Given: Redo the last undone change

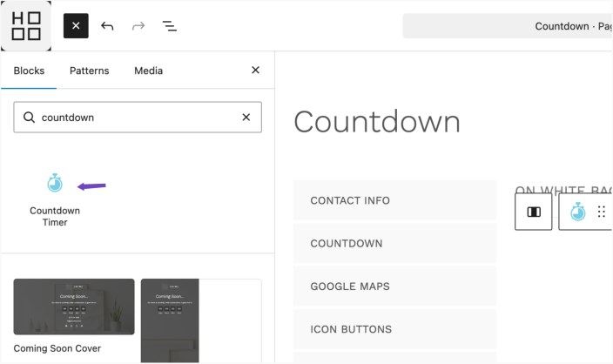Looking at the screenshot, I should pyautogui.click(x=138, y=26).
